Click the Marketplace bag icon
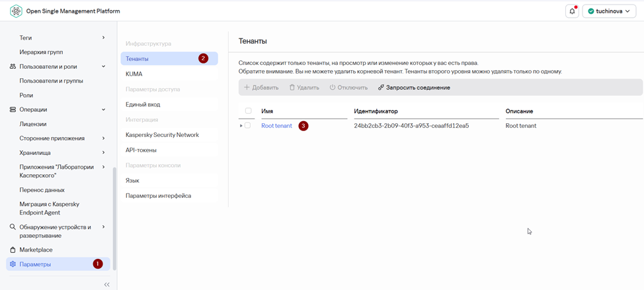 [13, 250]
